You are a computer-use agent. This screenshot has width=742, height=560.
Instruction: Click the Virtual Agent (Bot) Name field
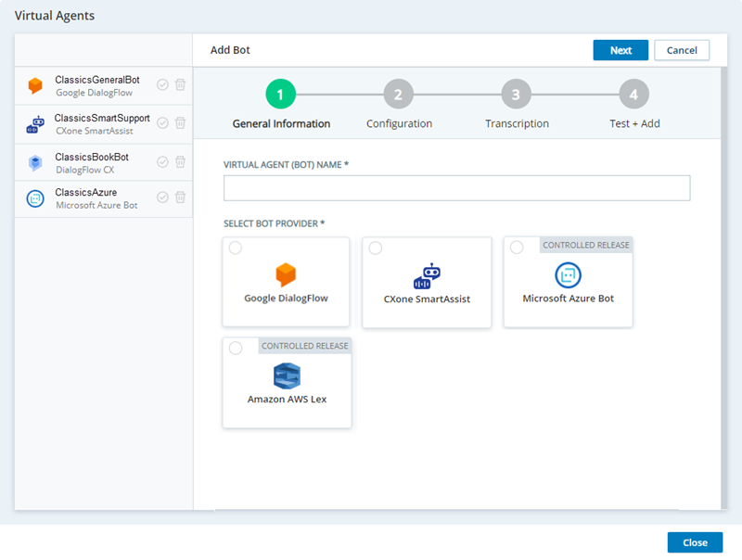pos(456,188)
